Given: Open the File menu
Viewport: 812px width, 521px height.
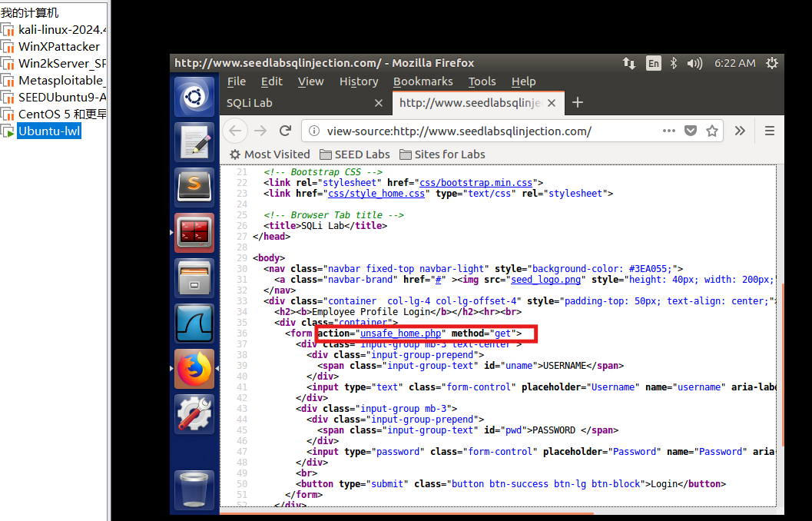Looking at the screenshot, I should [236, 81].
